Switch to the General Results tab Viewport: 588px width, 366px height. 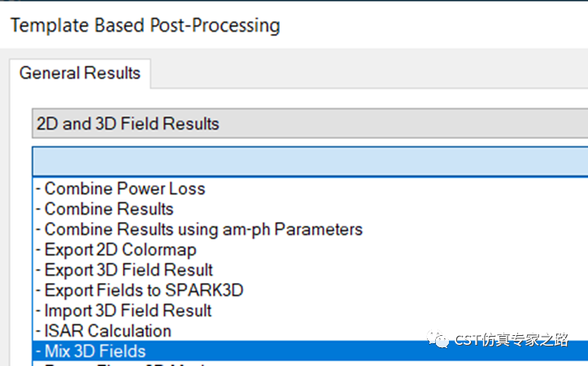(x=80, y=73)
